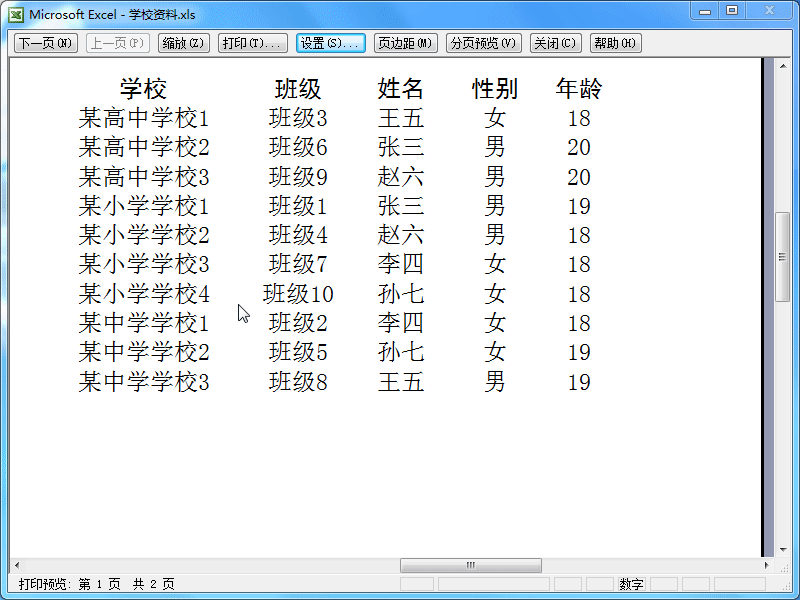Switch to 分页预览 (Page break preview)
Screen dimensions: 800x600
(x=484, y=43)
